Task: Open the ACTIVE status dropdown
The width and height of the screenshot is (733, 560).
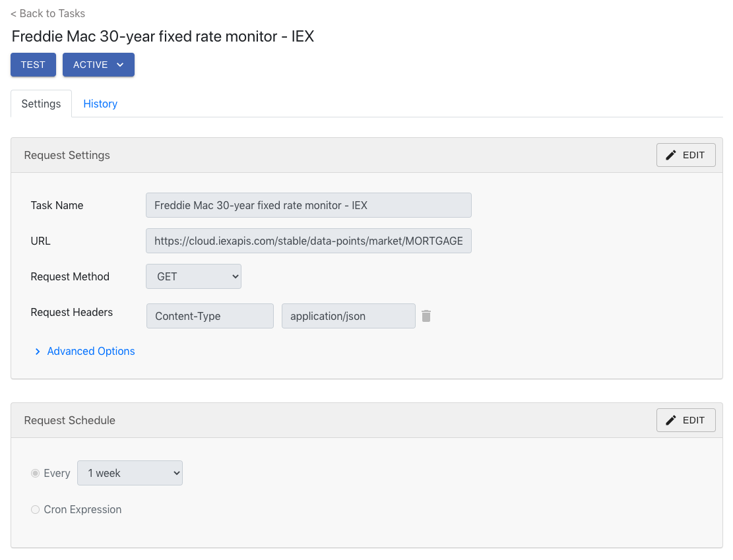Action: pyautogui.click(x=99, y=65)
